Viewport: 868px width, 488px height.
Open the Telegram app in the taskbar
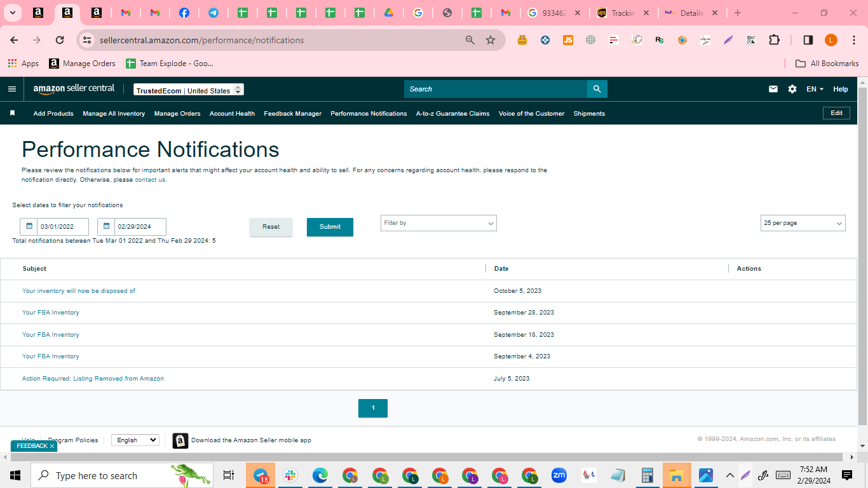click(x=261, y=475)
